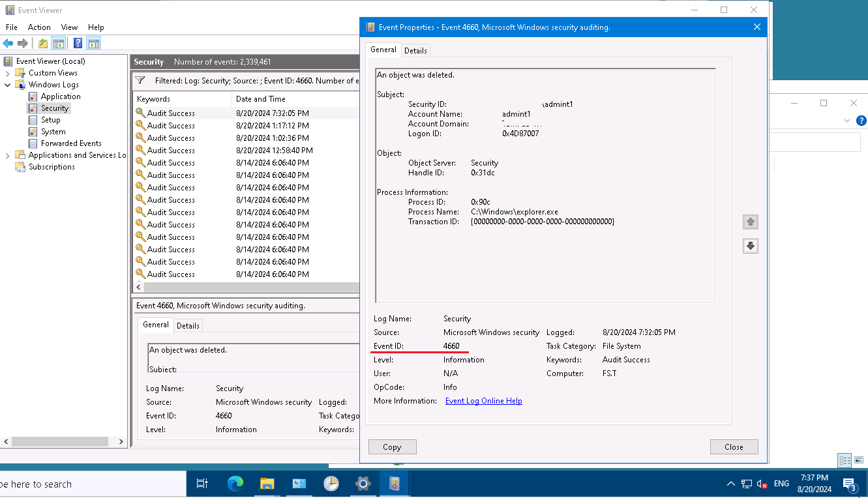Click the Logon ID value 0x4D87007
Image resolution: width=868 pixels, height=498 pixels.
[x=520, y=134]
